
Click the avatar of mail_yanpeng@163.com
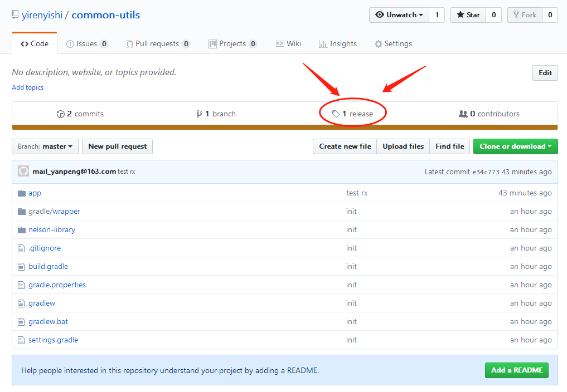(x=23, y=171)
